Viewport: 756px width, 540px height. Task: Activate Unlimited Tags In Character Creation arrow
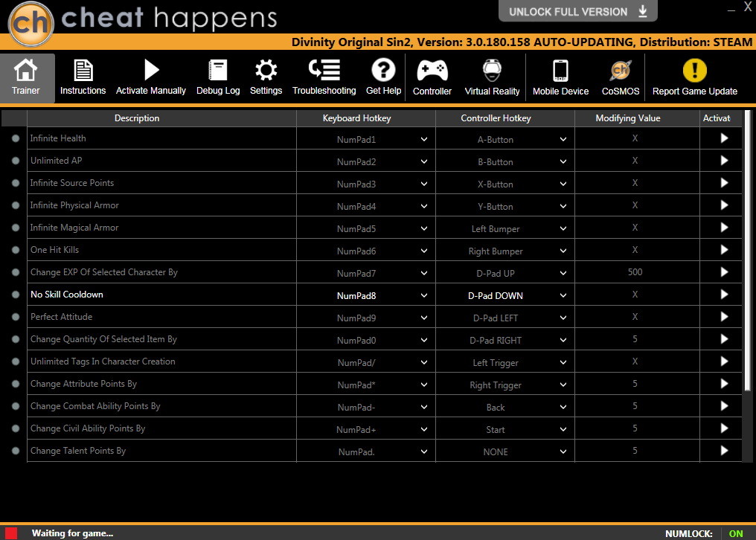724,361
